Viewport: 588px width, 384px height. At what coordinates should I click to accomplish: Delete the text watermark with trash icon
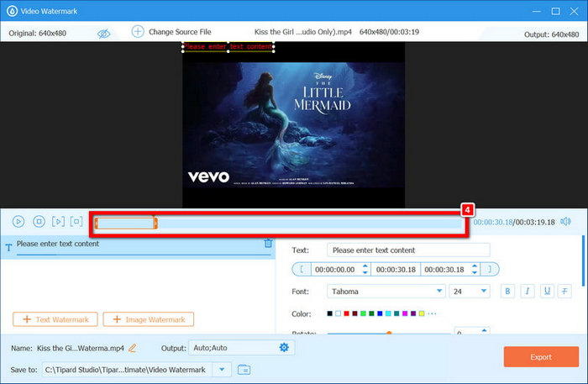(268, 243)
